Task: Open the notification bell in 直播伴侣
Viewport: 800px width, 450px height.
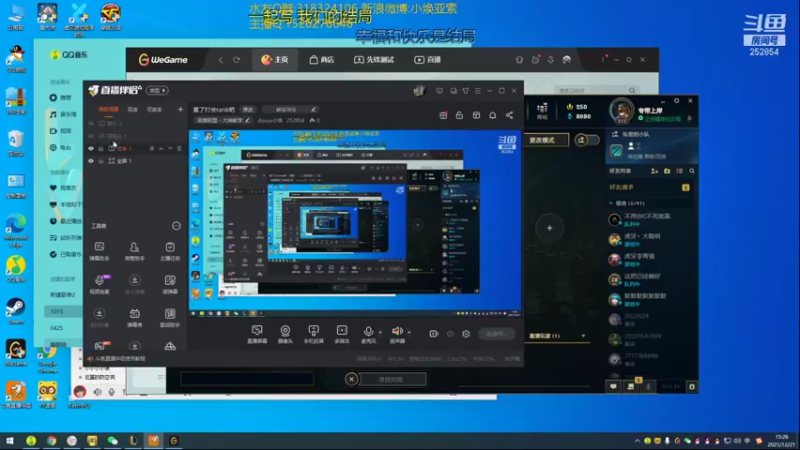Action: click(492, 115)
